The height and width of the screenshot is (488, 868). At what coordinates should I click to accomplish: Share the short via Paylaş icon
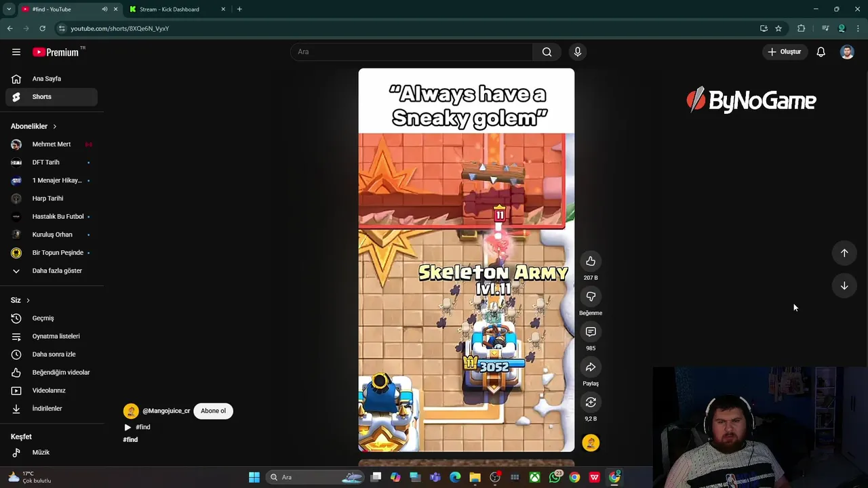click(591, 367)
